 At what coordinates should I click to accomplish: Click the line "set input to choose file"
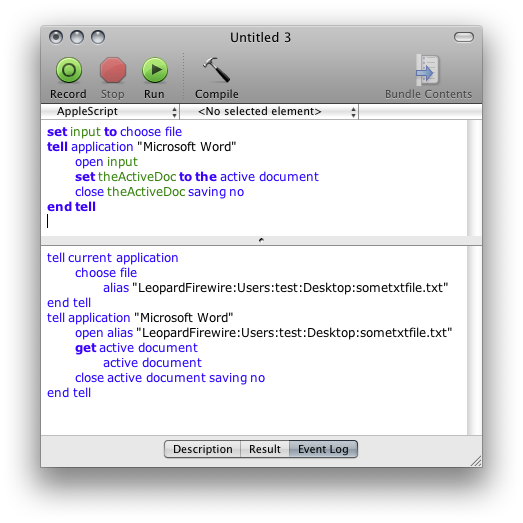114,132
